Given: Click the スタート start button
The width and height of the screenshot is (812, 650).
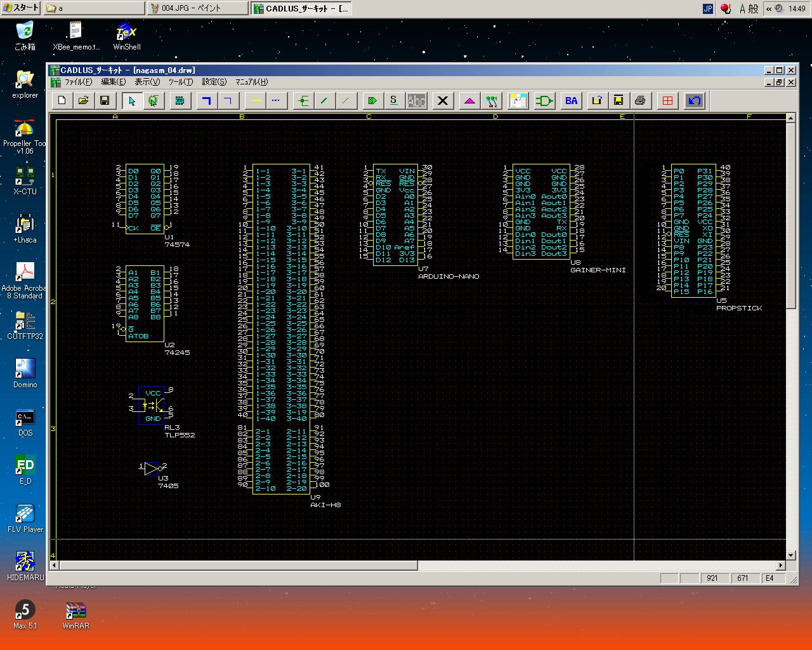Looking at the screenshot, I should pyautogui.click(x=21, y=8).
